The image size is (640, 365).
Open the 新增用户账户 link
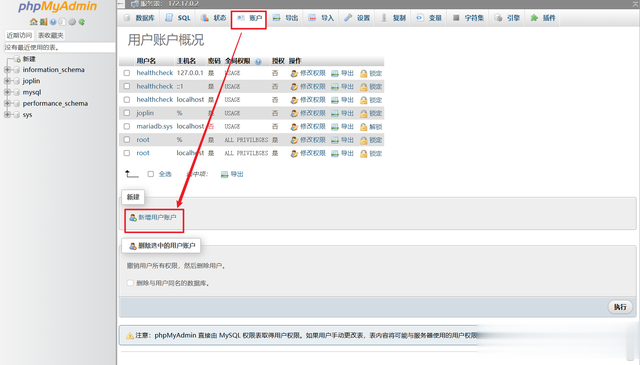click(157, 218)
